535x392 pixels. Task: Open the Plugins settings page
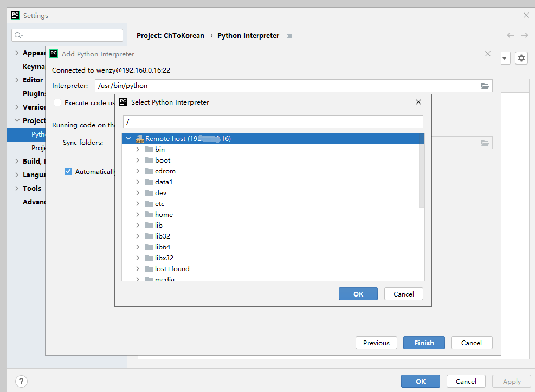34,93
